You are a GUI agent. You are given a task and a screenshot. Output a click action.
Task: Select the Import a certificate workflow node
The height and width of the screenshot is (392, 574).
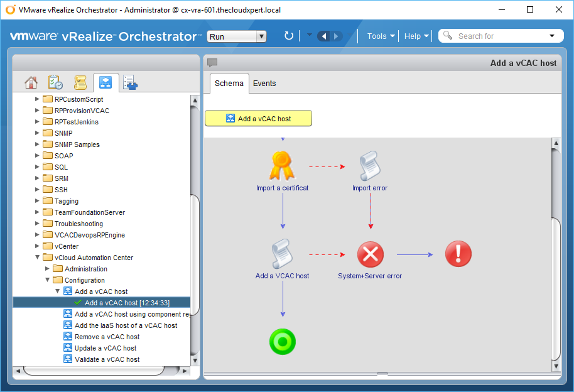(282, 166)
